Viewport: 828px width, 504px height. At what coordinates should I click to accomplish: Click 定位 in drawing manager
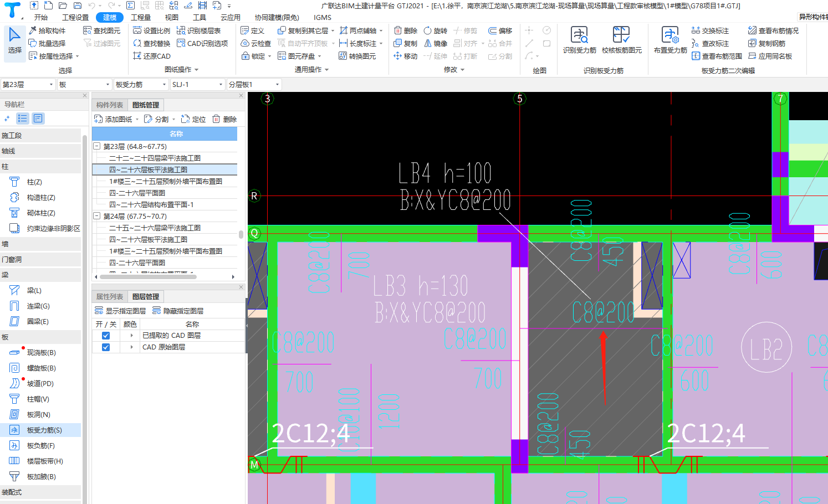(x=193, y=119)
